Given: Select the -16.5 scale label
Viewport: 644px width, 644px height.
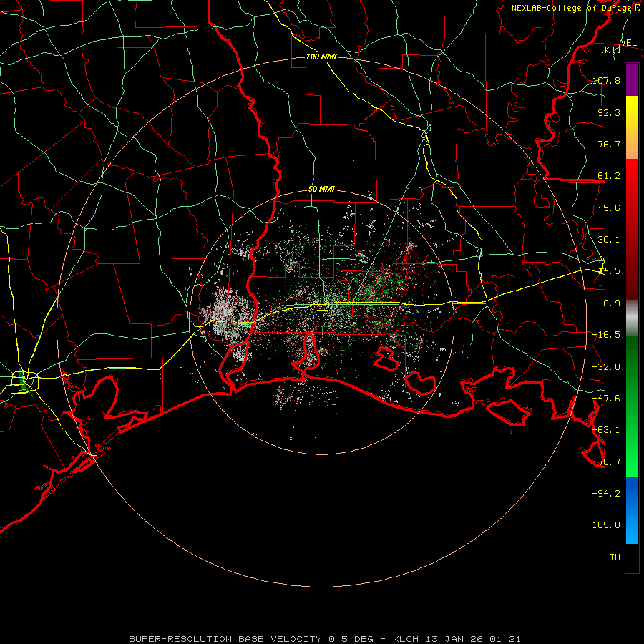Looking at the screenshot, I should (x=606, y=335).
